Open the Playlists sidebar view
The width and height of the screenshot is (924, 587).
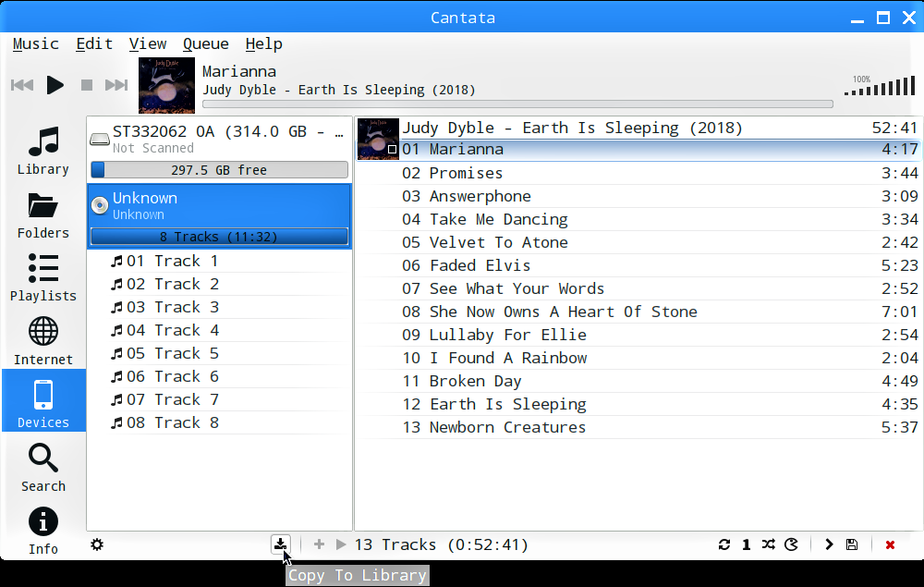43,277
